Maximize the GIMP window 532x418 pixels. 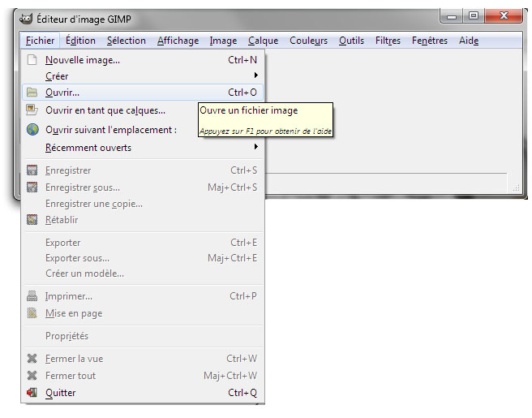coord(474,15)
